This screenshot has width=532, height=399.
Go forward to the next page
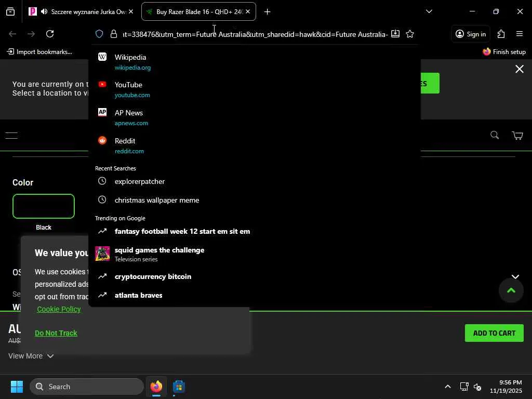click(31, 34)
